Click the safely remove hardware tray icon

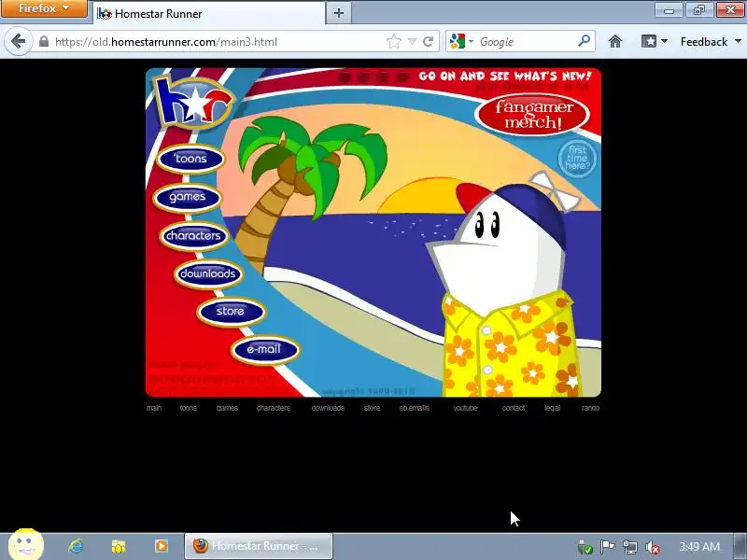click(x=585, y=547)
